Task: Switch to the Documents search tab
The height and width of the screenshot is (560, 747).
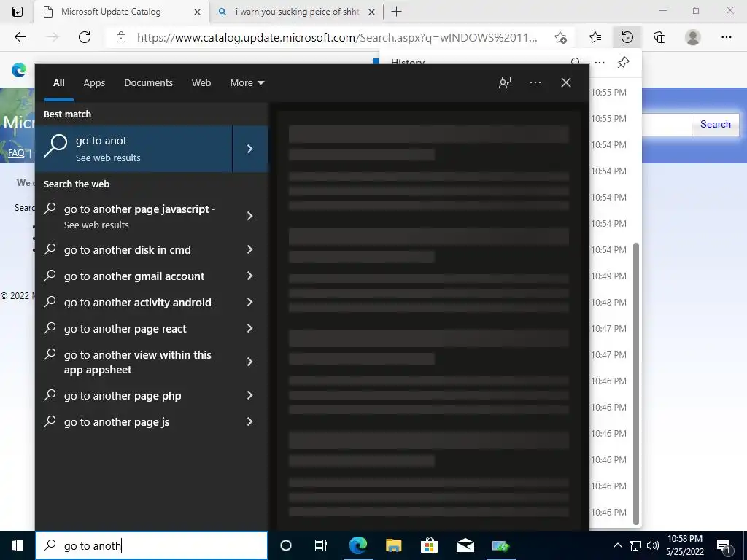Action: click(148, 82)
